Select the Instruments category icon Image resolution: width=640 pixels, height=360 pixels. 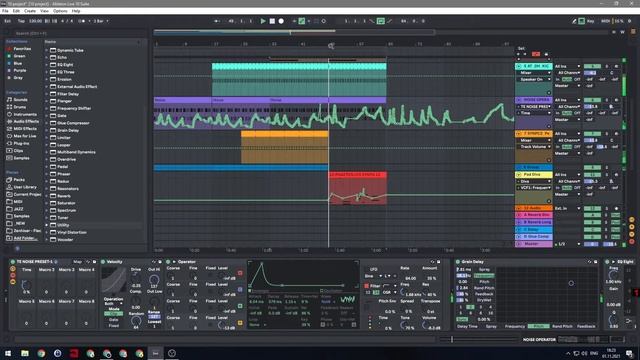9,114
